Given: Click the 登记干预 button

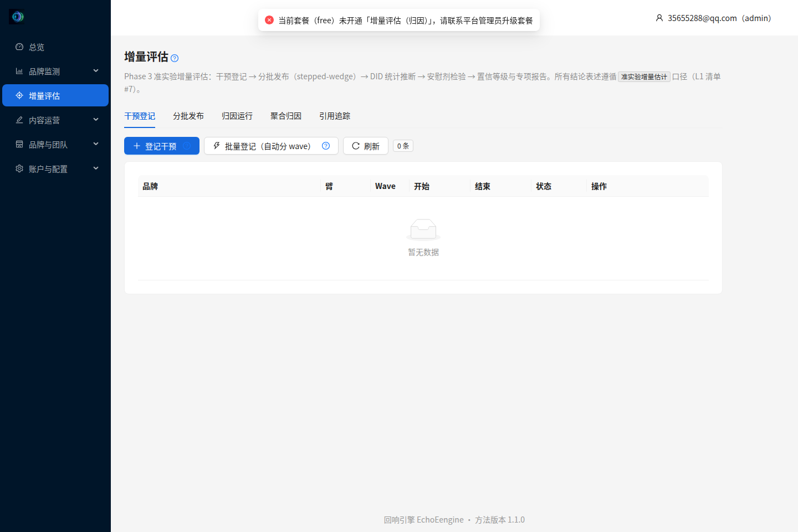Looking at the screenshot, I should tap(162, 146).
